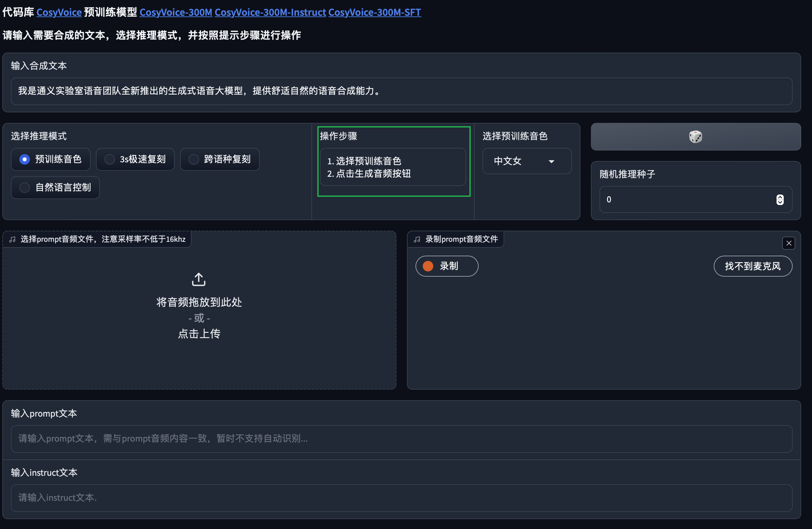
Task: Select the 预训练音色 radio option
Action: pos(51,159)
